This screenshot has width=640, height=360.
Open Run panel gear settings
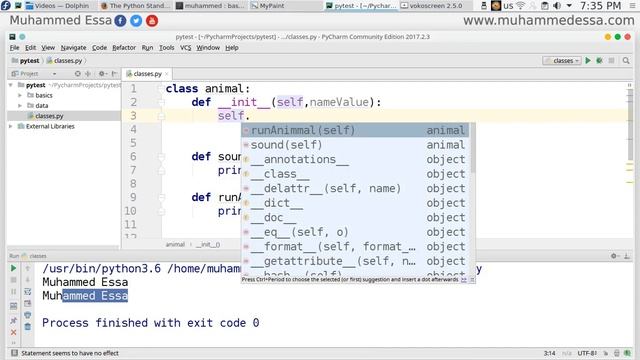pyautogui.click(x=614, y=256)
